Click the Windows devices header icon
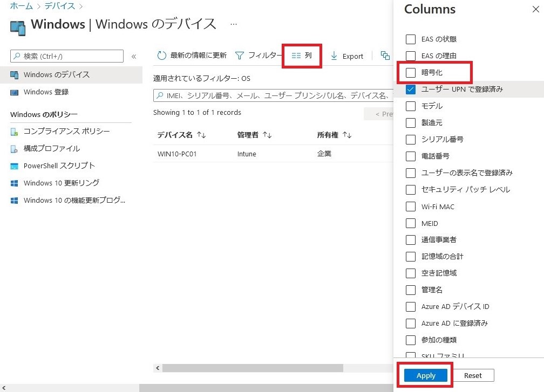544x392 pixels. click(x=18, y=28)
